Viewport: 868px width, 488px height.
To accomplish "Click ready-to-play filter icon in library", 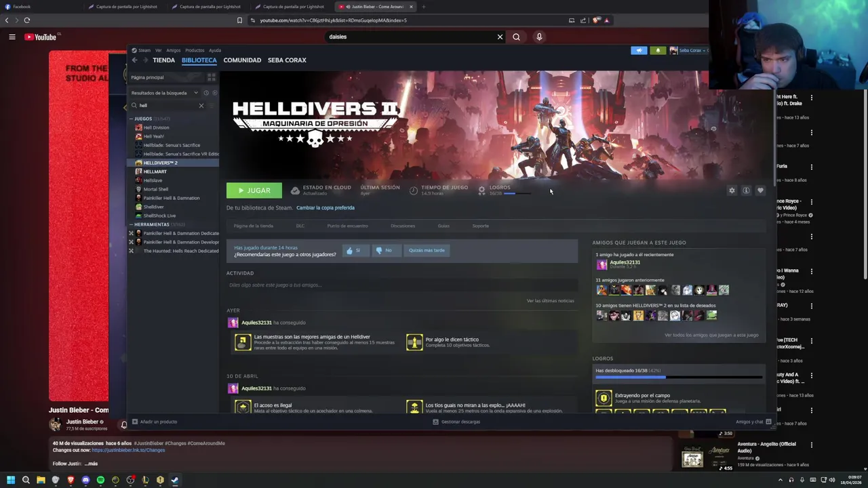I will [214, 93].
